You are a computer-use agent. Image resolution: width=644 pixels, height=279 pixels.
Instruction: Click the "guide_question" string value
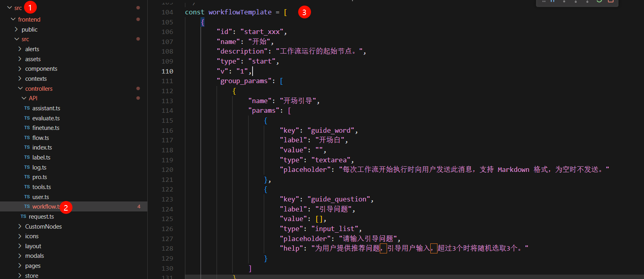pyautogui.click(x=339, y=199)
